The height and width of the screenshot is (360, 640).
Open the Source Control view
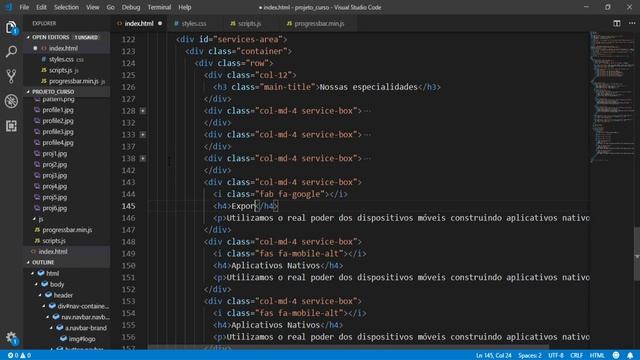point(11,76)
